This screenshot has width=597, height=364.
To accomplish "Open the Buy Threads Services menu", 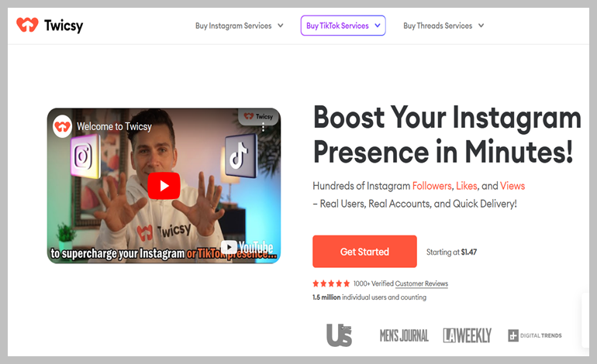I will click(438, 26).
